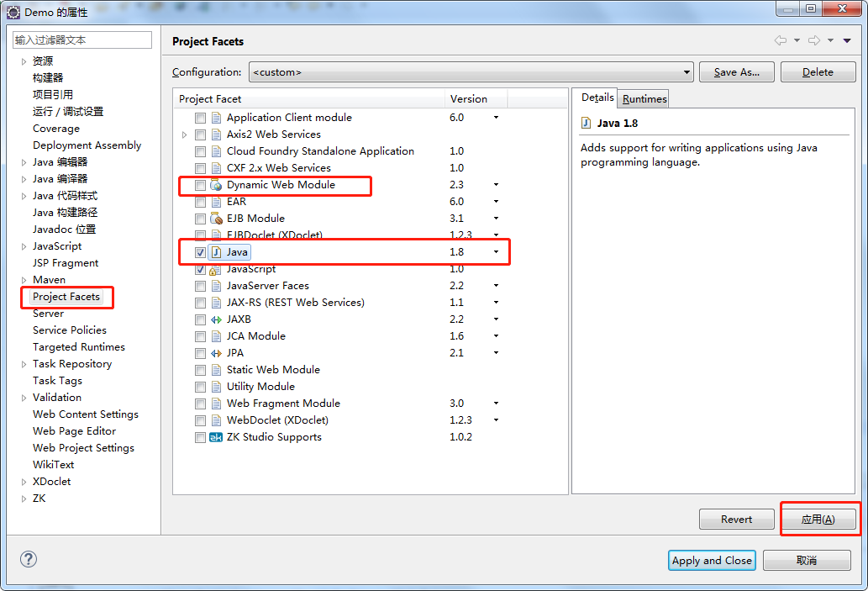Click the JCA Module document icon
Screen dimensions: 868x591
coord(217,336)
